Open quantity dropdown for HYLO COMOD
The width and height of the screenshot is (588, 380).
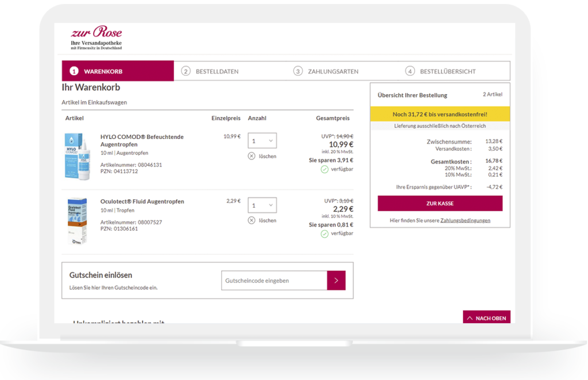[262, 141]
